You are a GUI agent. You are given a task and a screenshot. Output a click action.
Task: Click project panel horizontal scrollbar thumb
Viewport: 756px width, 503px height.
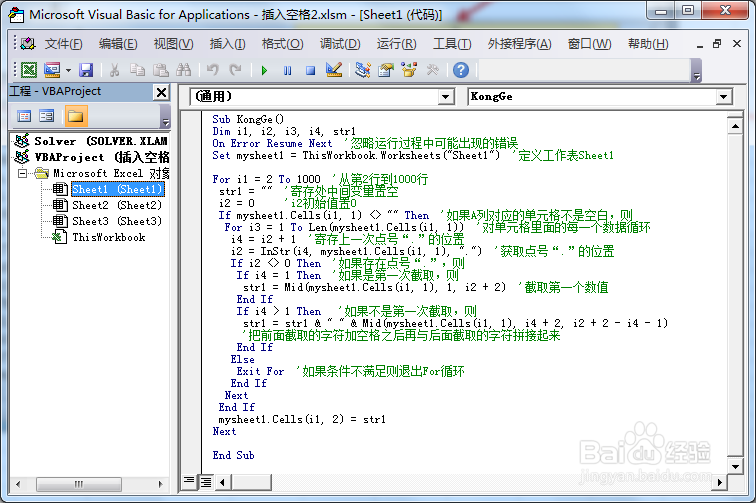tap(79, 484)
